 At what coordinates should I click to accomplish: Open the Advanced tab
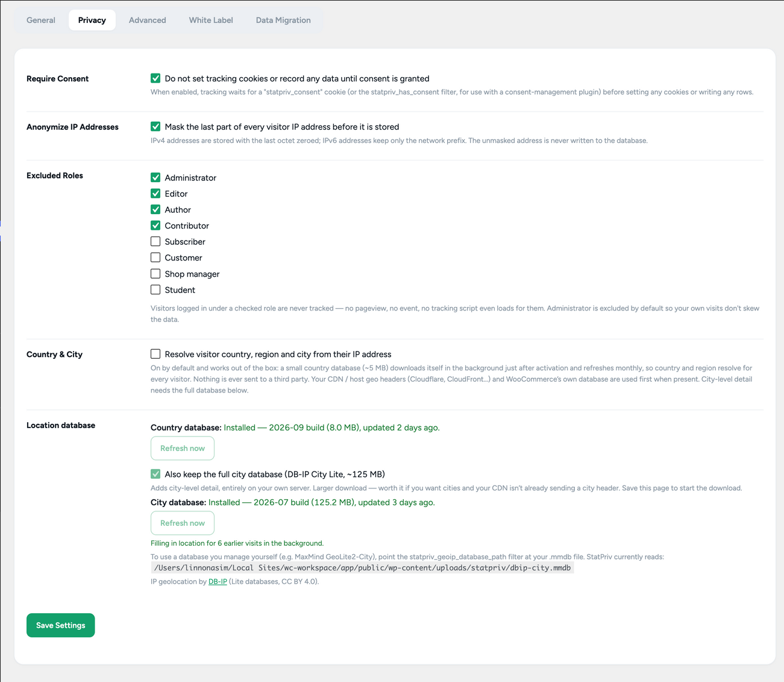(148, 20)
